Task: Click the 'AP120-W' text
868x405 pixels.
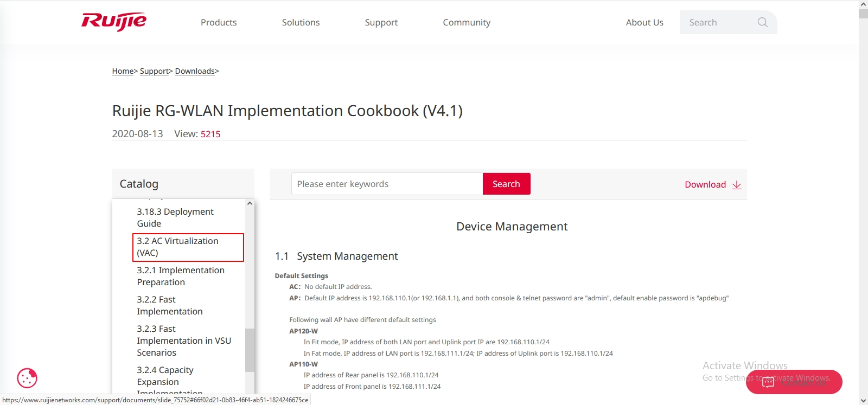Action: click(x=304, y=331)
